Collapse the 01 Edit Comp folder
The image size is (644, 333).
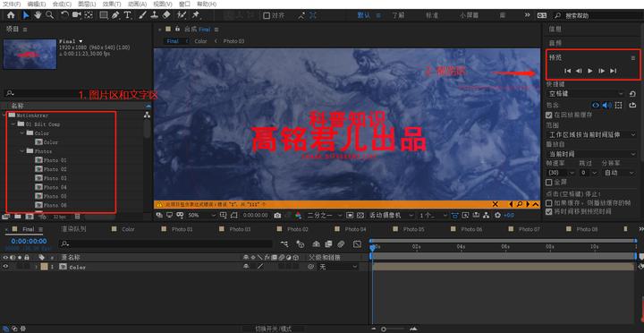tap(13, 124)
